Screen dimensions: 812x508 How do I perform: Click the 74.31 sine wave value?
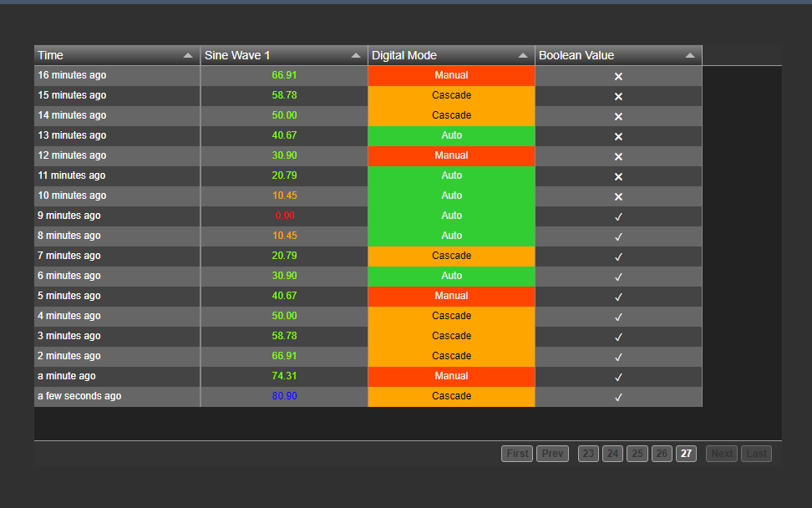[285, 377]
